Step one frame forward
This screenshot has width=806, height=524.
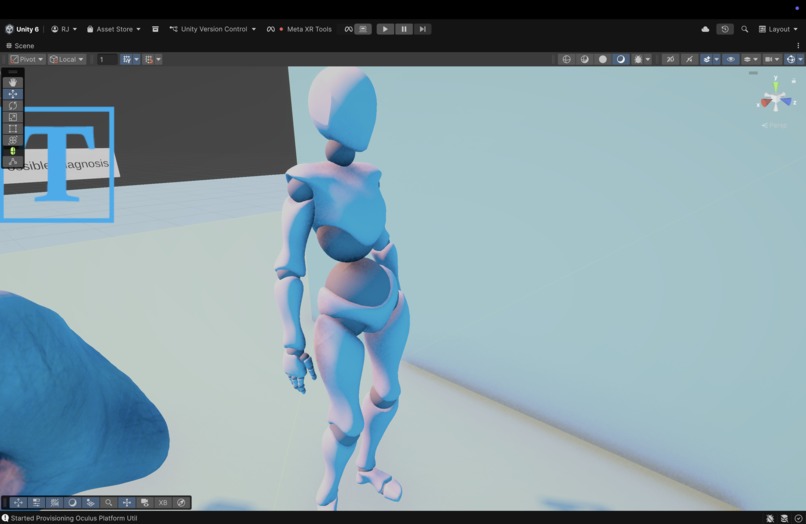click(423, 29)
